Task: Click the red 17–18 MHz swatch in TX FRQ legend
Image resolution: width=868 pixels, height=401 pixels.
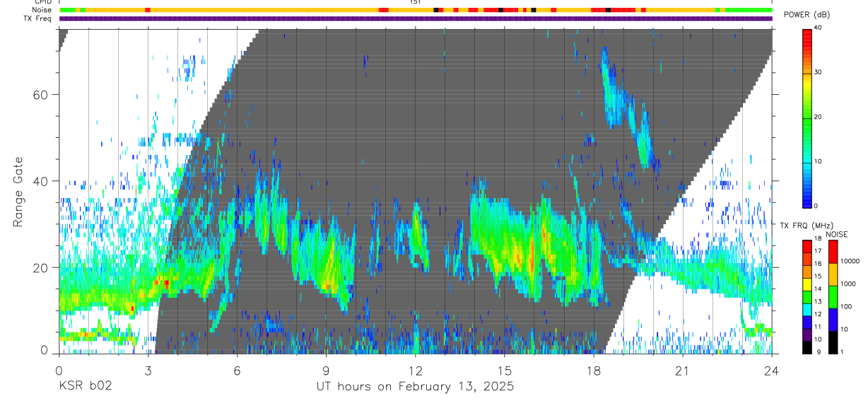Action: pos(807,247)
